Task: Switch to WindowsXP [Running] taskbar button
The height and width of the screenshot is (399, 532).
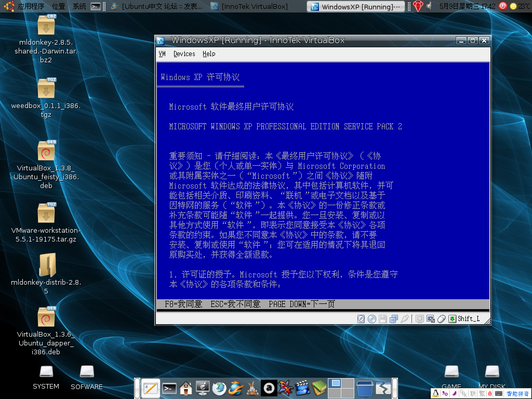Action: [356, 6]
